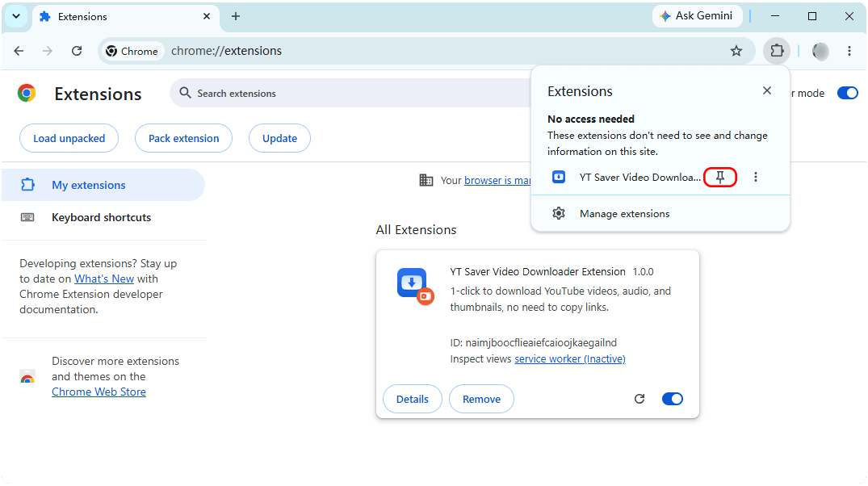The image size is (868, 486).
Task: Open a new tab
Action: [235, 16]
